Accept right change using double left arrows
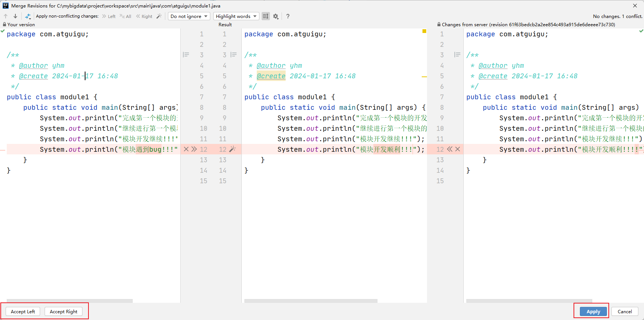The width and height of the screenshot is (644, 320). pos(450,149)
